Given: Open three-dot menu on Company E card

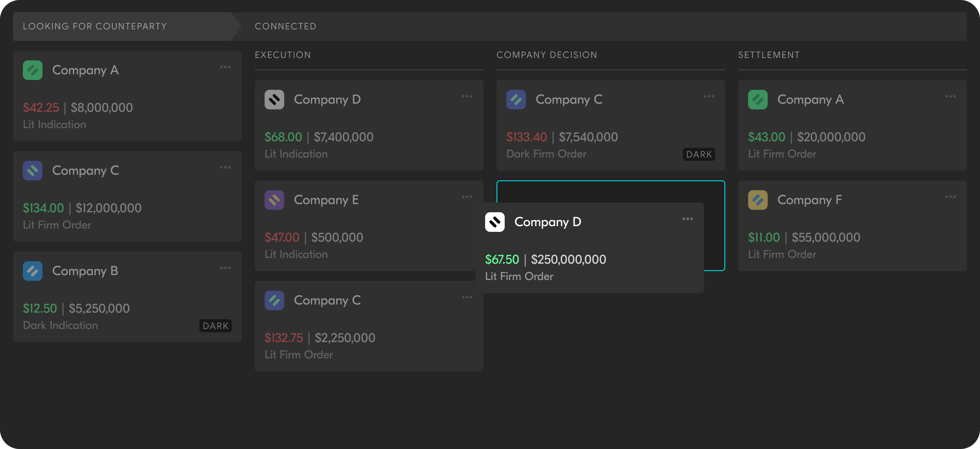Looking at the screenshot, I should tap(467, 197).
